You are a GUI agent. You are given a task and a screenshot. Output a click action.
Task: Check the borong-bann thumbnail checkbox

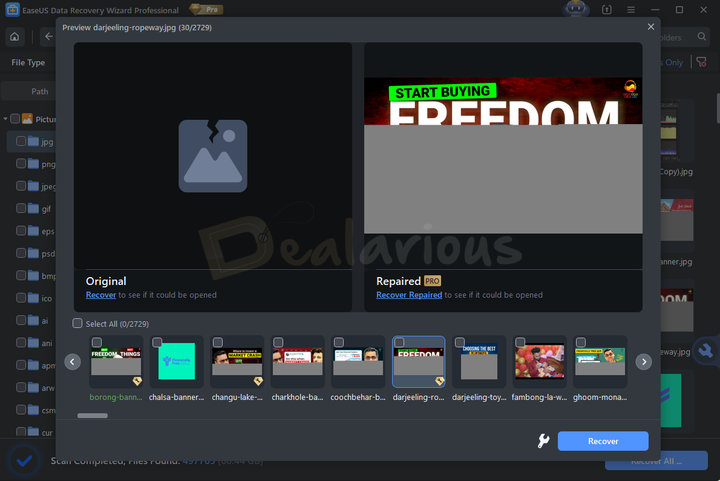click(96, 342)
